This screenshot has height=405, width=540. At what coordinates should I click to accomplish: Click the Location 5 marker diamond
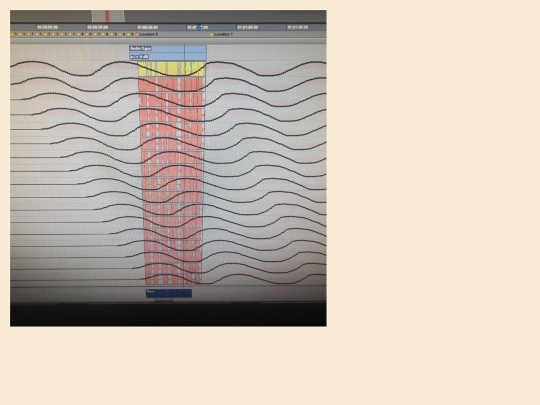point(137,34)
